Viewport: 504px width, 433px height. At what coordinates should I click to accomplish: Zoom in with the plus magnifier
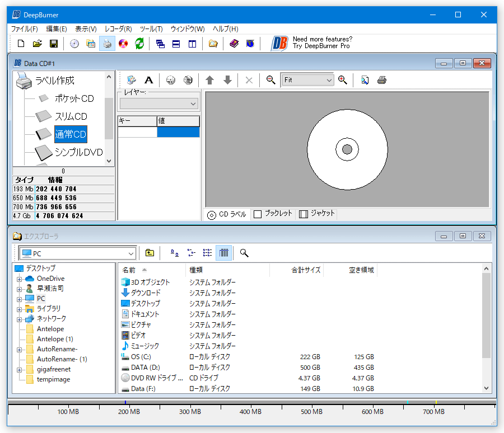(x=343, y=80)
